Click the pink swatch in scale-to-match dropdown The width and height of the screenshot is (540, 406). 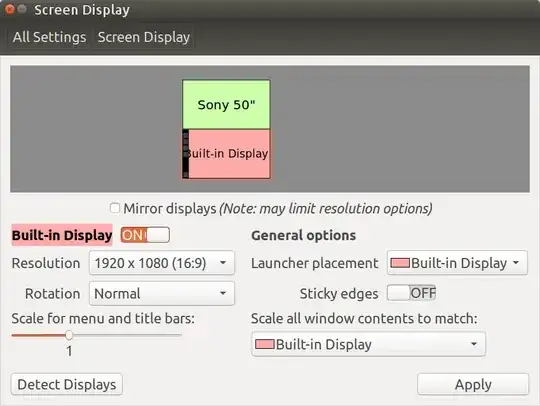point(264,344)
